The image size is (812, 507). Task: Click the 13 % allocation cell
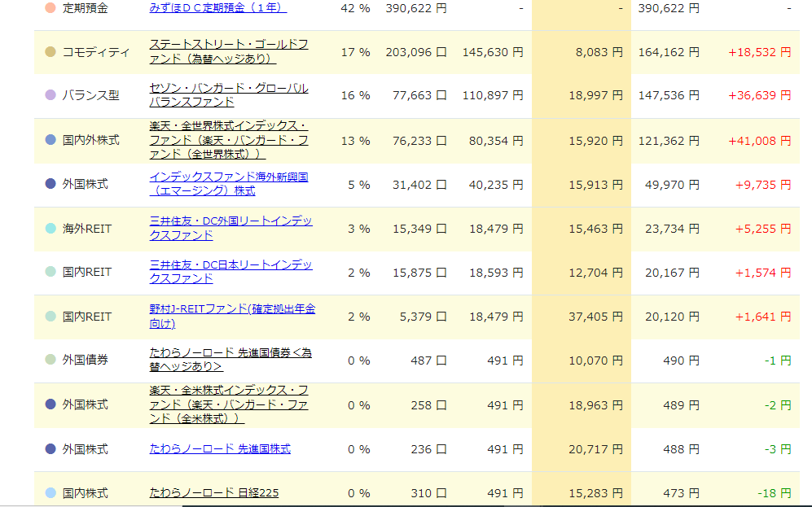pyautogui.click(x=355, y=141)
